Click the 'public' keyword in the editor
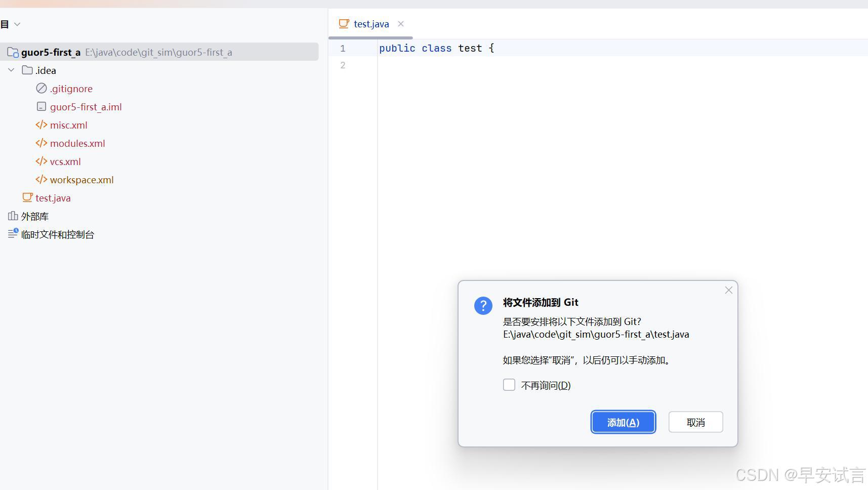This screenshot has height=490, width=868. 397,48
